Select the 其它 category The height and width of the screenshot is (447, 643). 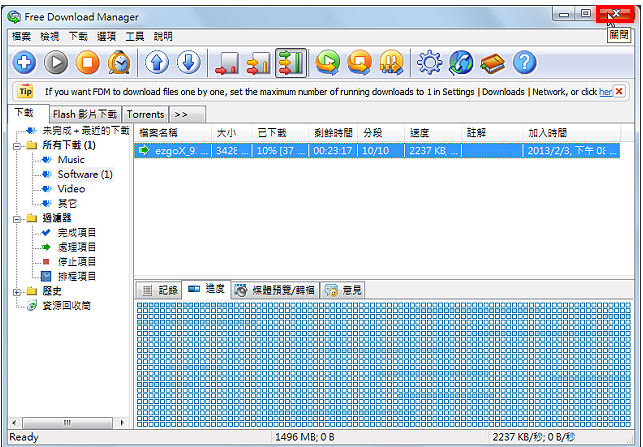[67, 203]
